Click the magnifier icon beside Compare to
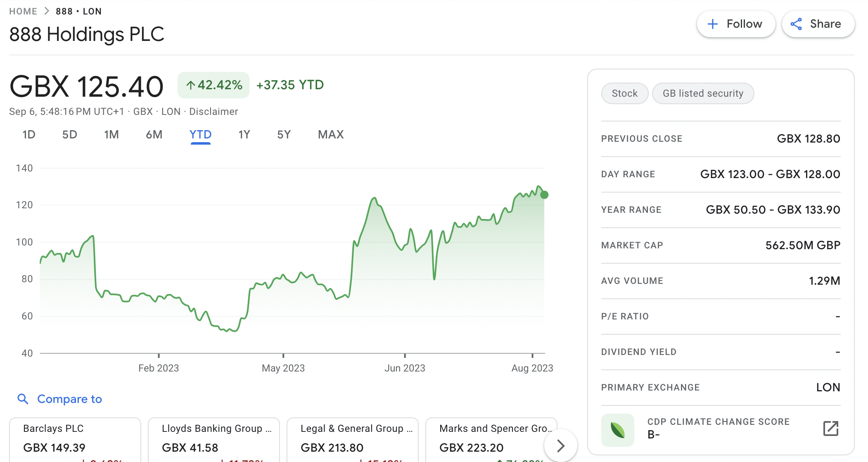The width and height of the screenshot is (868, 462). 23,399
